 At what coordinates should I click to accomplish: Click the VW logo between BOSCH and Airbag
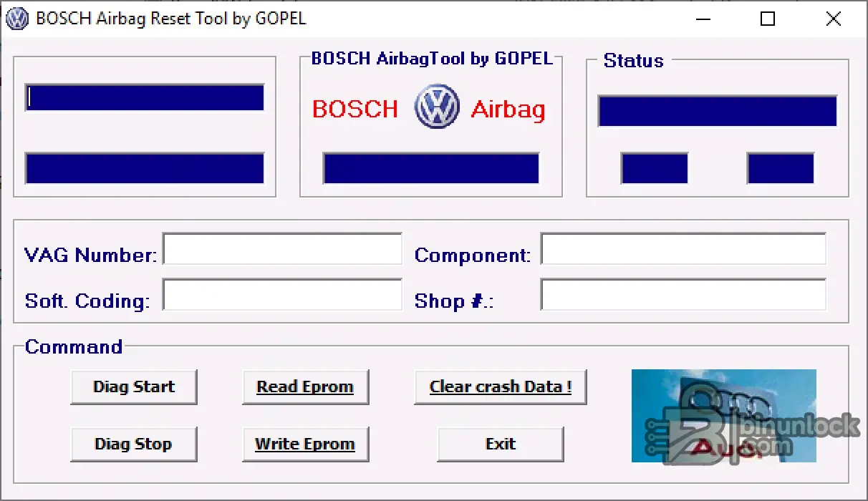coord(437,107)
